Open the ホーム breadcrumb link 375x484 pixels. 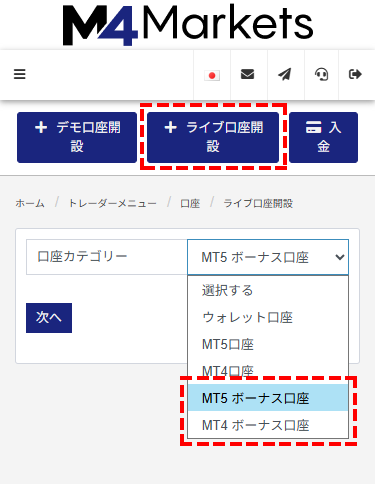click(x=30, y=203)
